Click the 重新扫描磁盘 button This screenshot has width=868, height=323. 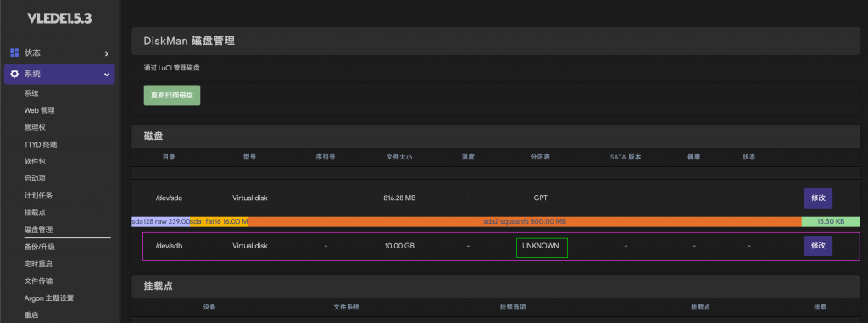[x=171, y=95]
